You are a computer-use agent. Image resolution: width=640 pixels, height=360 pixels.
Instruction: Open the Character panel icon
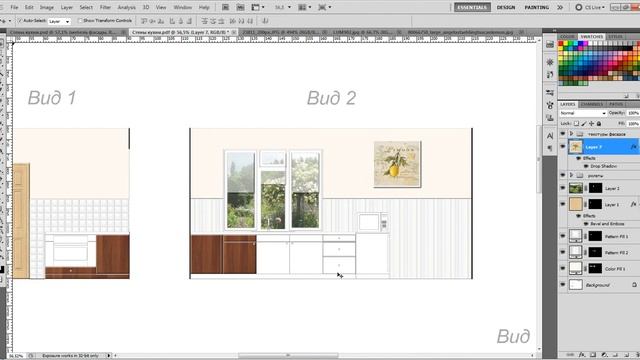pos(550,136)
